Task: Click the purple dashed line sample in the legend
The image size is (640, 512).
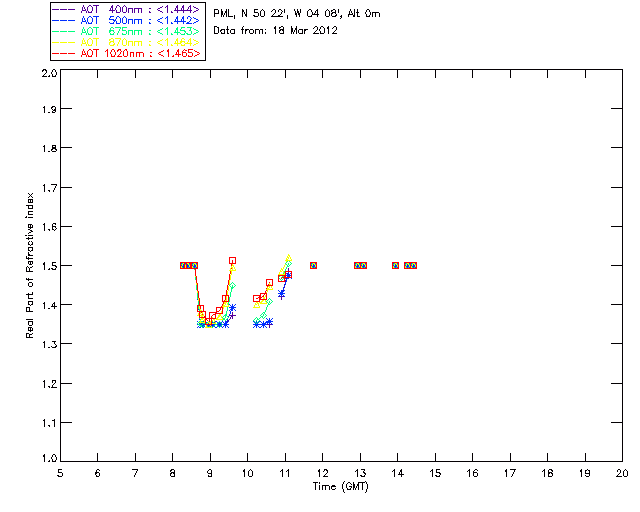Action: coord(64,9)
